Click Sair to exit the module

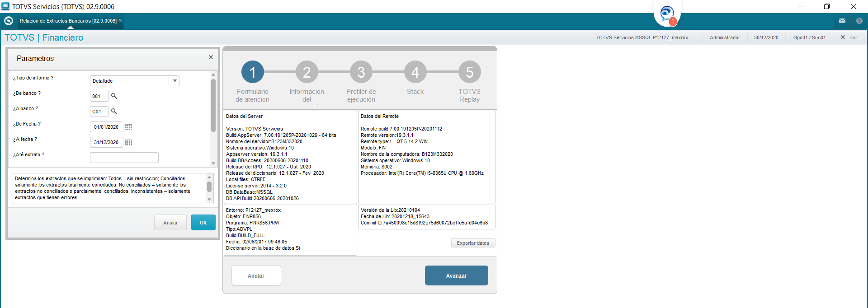point(849,37)
